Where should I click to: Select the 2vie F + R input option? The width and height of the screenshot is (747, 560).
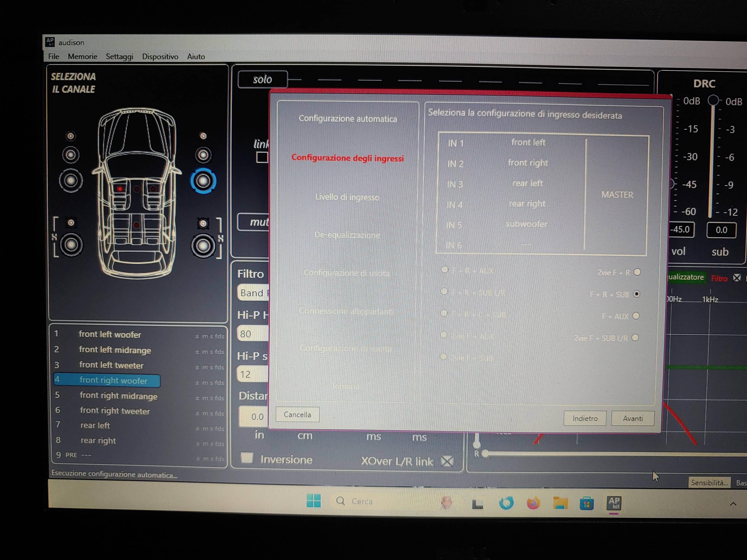[x=637, y=272]
